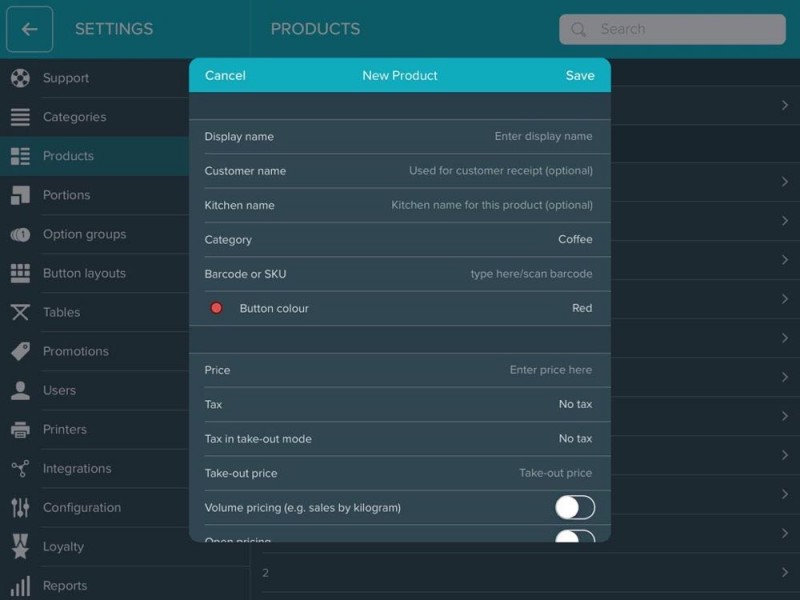Cancel the New Product dialog
The image size is (800, 600).
tap(225, 75)
